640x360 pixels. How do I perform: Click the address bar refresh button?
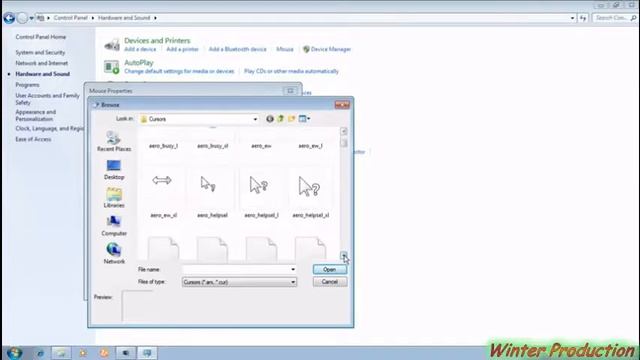coord(583,18)
